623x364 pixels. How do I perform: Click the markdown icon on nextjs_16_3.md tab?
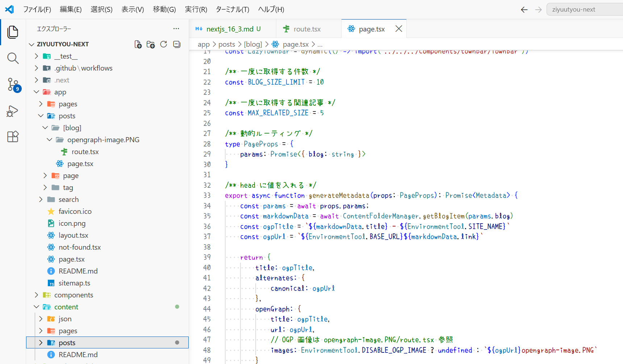point(199,29)
